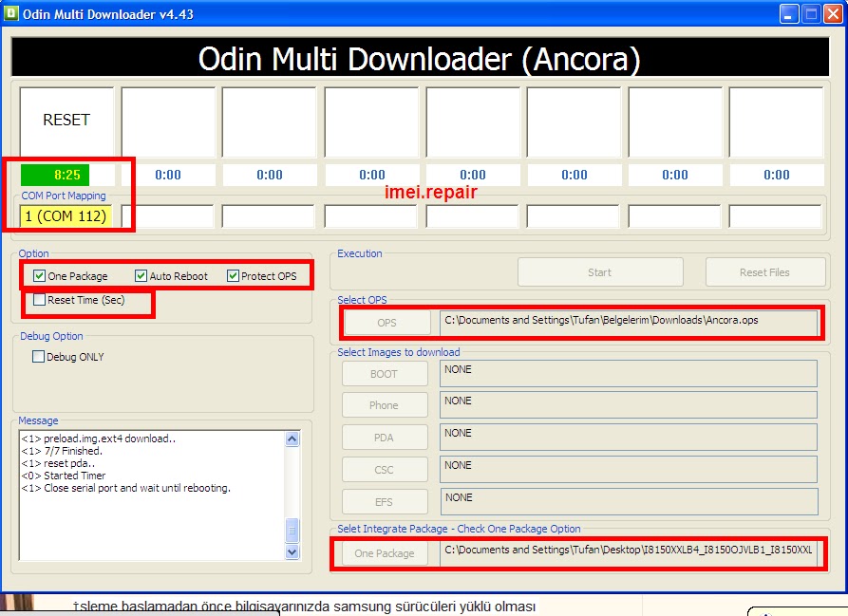Click the BOOT image button
Screen dimensions: 848x616
385,374
